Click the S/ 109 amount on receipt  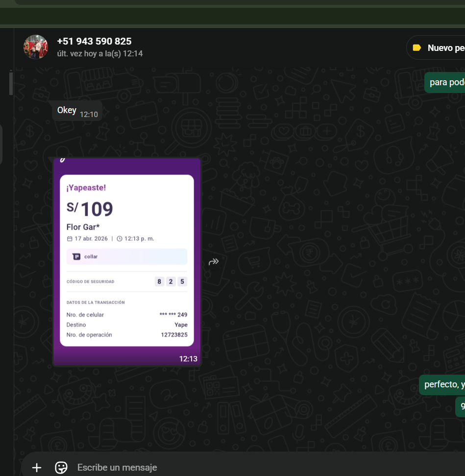click(x=90, y=209)
